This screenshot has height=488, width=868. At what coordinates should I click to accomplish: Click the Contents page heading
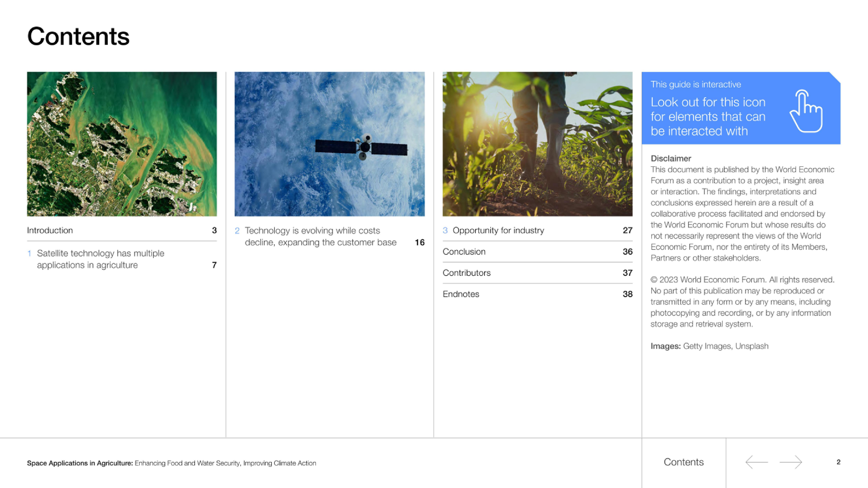coord(78,36)
